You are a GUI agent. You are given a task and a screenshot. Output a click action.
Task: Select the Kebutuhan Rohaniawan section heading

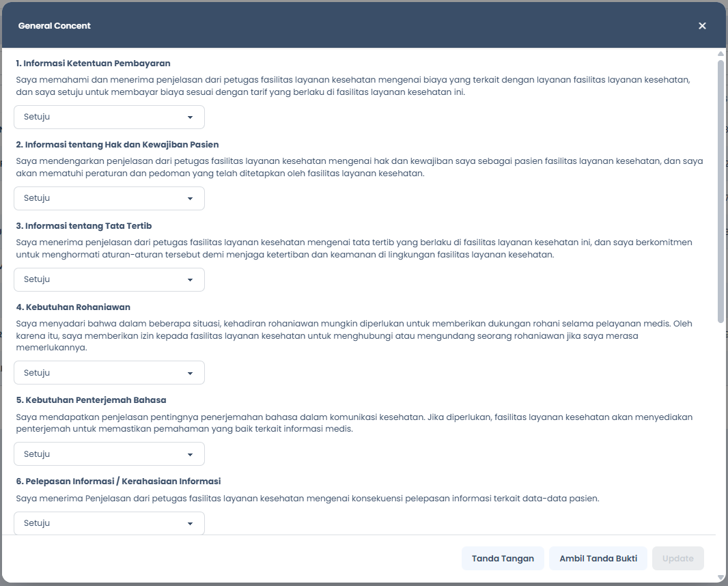point(73,307)
